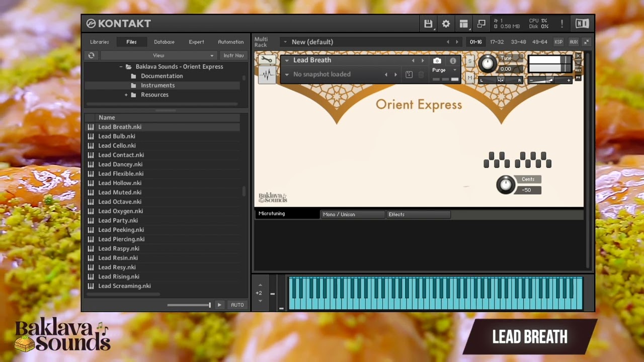Switch to the Database tab
The width and height of the screenshot is (644, 362).
coord(164,42)
